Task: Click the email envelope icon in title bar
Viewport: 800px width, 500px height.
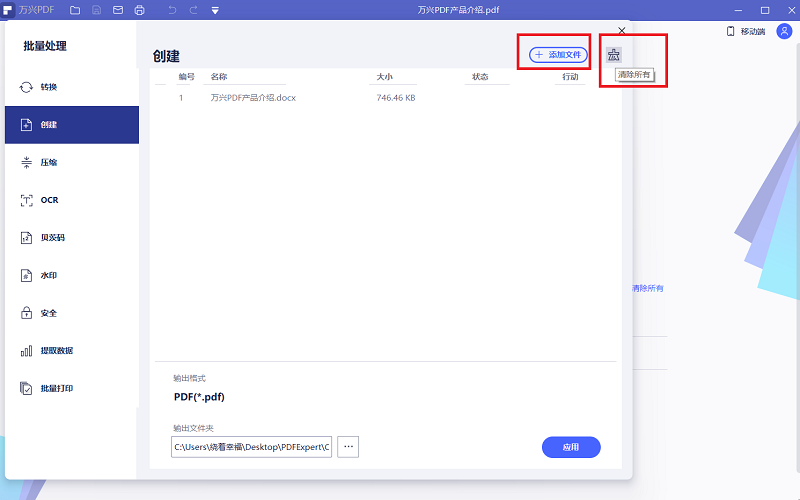Action: tap(118, 10)
